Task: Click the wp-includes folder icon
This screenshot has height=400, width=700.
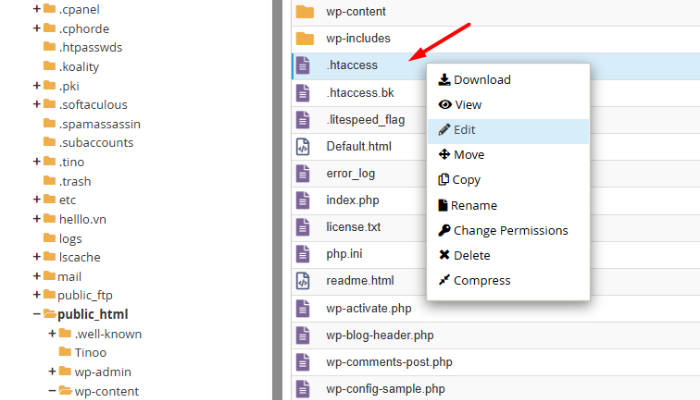Action: [x=304, y=38]
